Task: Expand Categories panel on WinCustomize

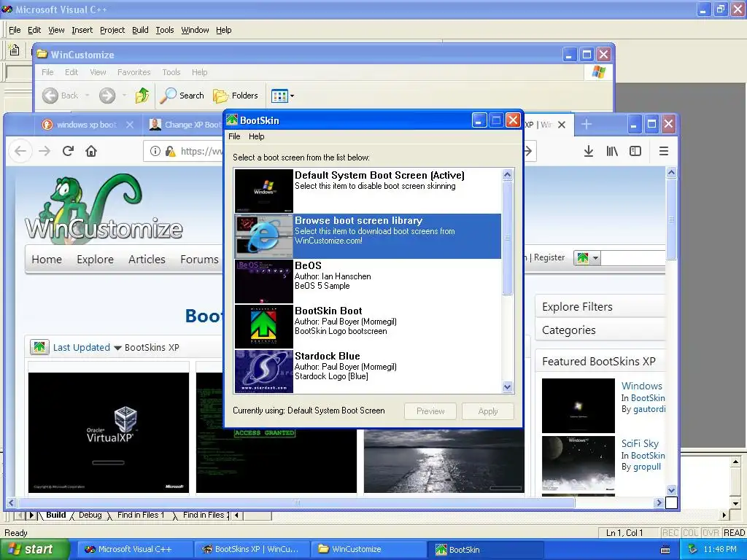Action: tap(600, 330)
